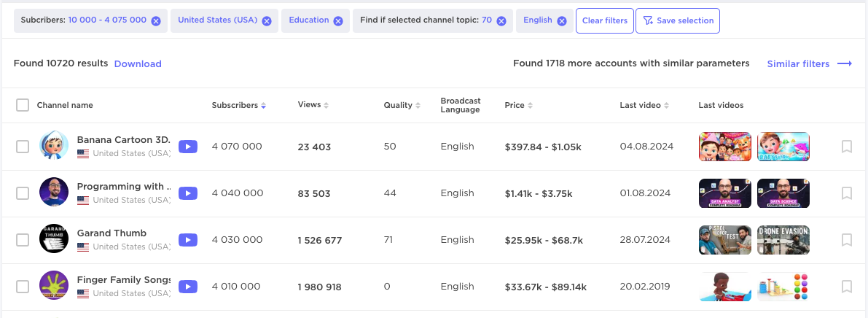Click Save selection button
868x318 pixels.
click(x=677, y=21)
